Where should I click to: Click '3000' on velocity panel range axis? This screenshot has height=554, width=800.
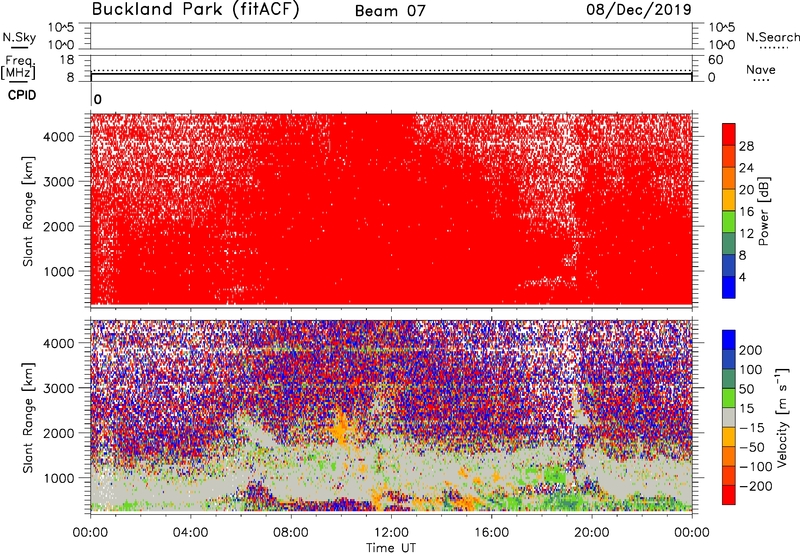59,388
